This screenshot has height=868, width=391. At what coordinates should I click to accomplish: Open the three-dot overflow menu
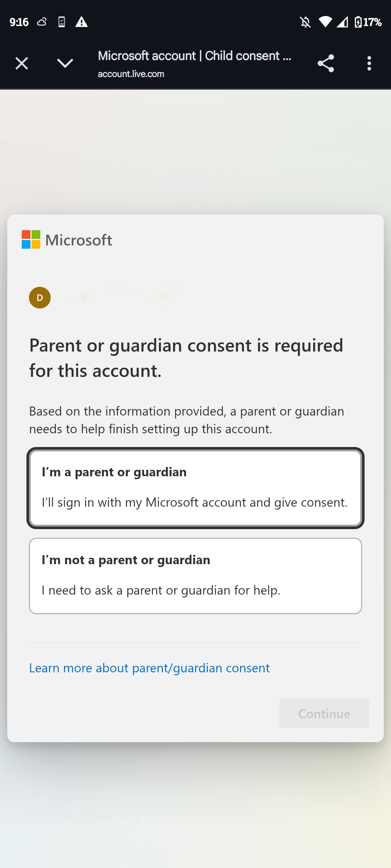(369, 64)
